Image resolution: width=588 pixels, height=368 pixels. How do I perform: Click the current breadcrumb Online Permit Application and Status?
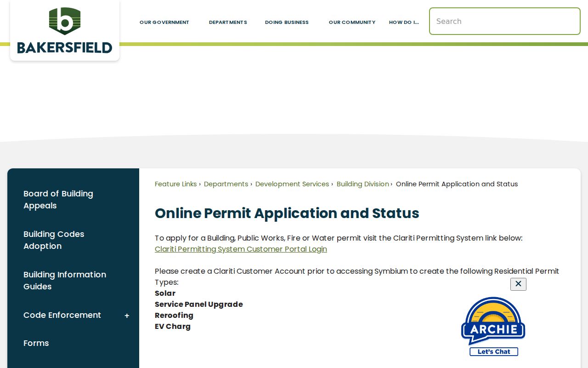457,184
